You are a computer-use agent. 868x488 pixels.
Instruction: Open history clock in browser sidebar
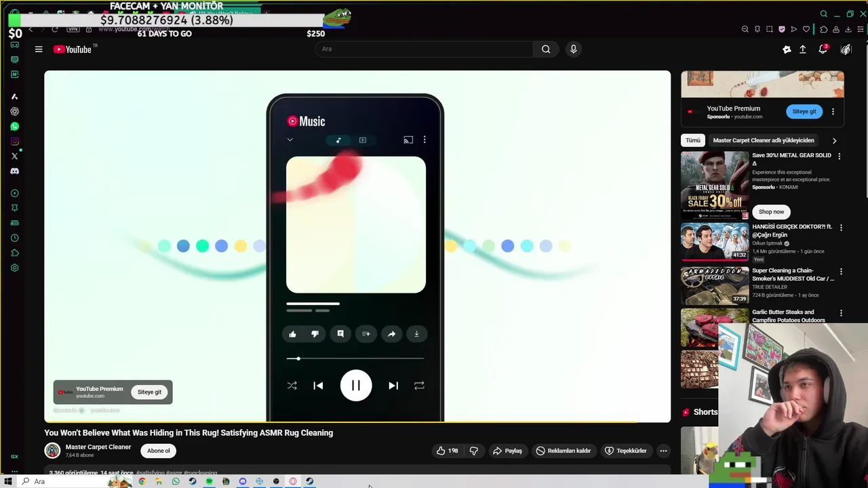point(15,238)
